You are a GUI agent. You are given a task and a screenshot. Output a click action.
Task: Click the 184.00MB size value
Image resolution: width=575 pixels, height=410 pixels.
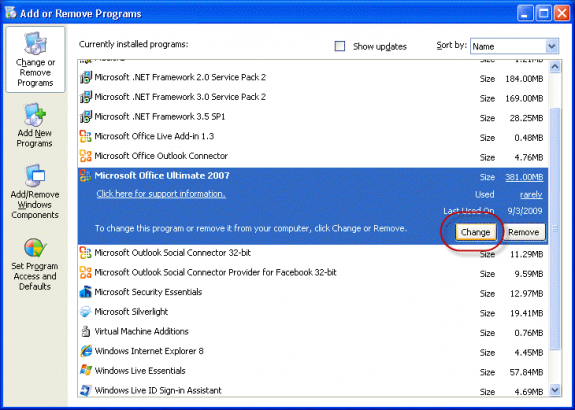524,79
